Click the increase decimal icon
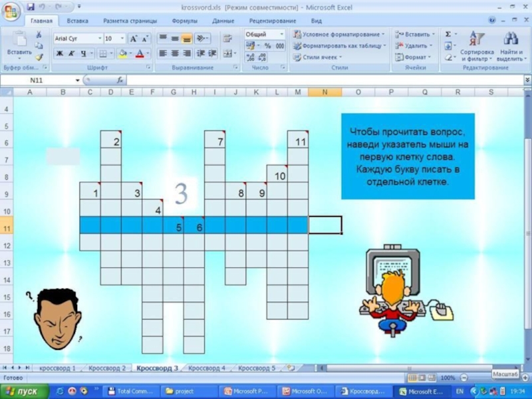 (x=251, y=57)
